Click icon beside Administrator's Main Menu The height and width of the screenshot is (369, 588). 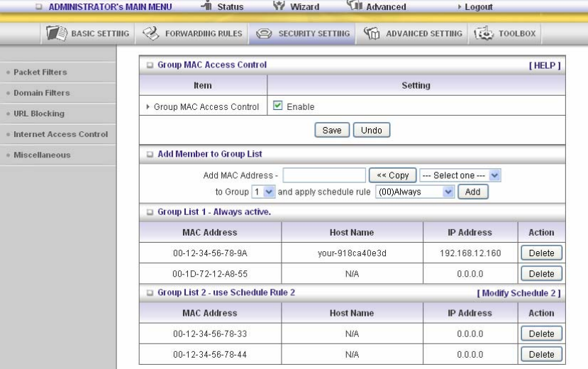tap(38, 7)
